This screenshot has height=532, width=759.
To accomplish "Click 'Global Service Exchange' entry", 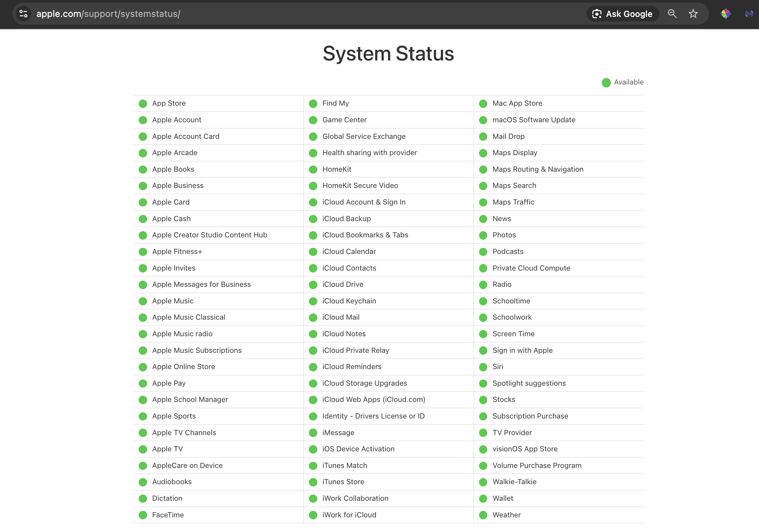I will tap(364, 136).
